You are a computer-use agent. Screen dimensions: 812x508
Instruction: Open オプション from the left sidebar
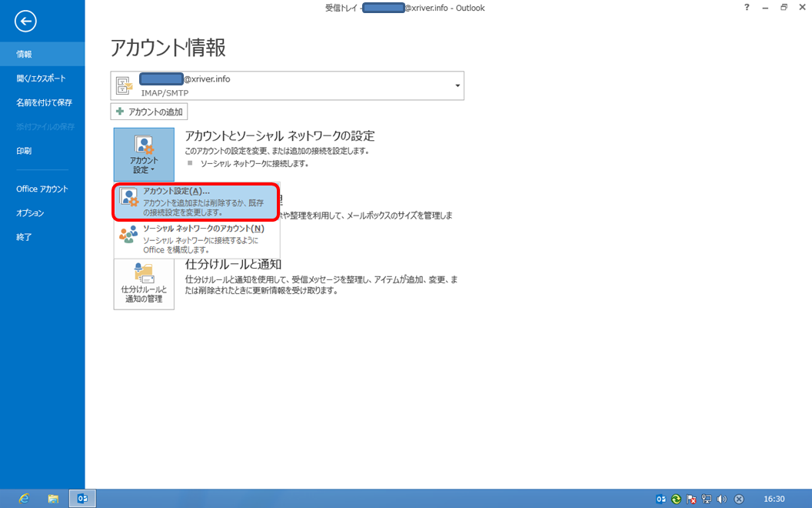[30, 213]
